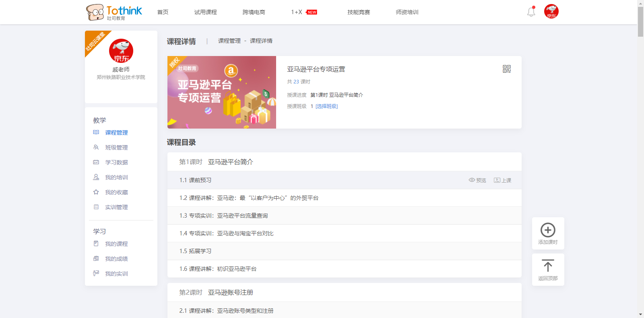Image resolution: width=644 pixels, height=318 pixels.
Task: Click the 我的成绩 icon
Action: pyautogui.click(x=96, y=258)
